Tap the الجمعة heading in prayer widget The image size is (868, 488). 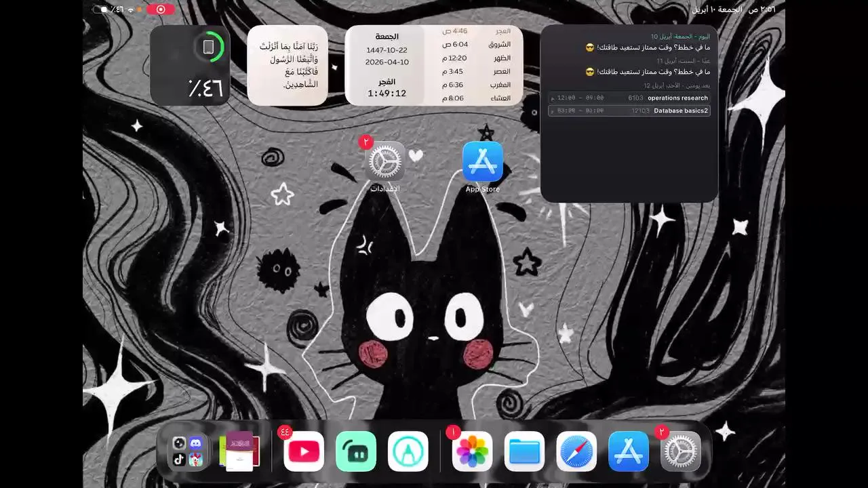click(x=387, y=37)
